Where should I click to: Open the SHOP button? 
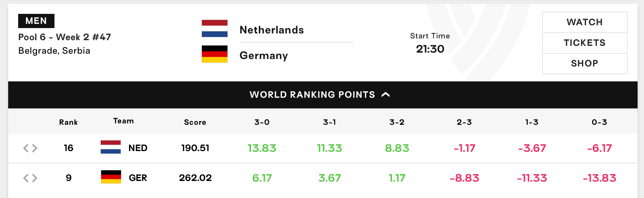[585, 64]
